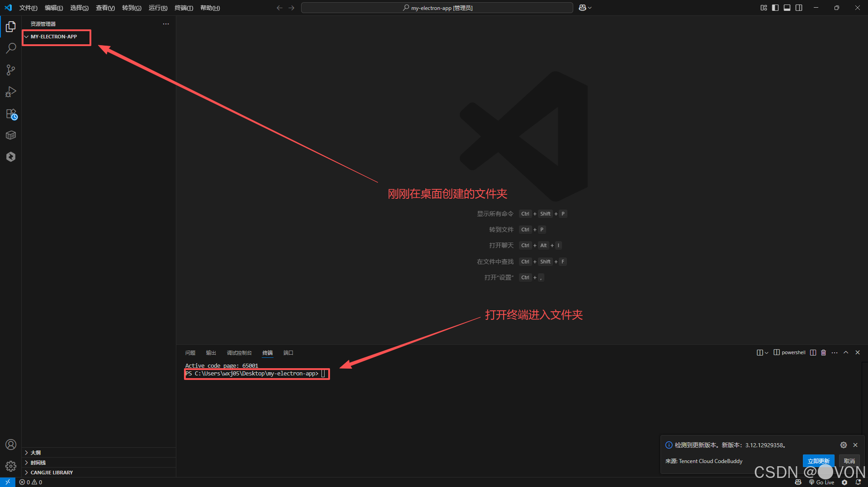Viewport: 868px width, 487px height.
Task: Click the ellipsis in the 资源管理器 header
Action: tap(166, 24)
